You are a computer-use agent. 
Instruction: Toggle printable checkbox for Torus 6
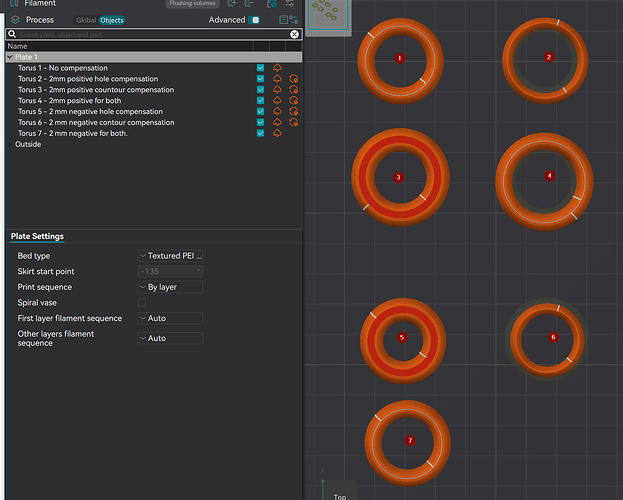[261, 122]
